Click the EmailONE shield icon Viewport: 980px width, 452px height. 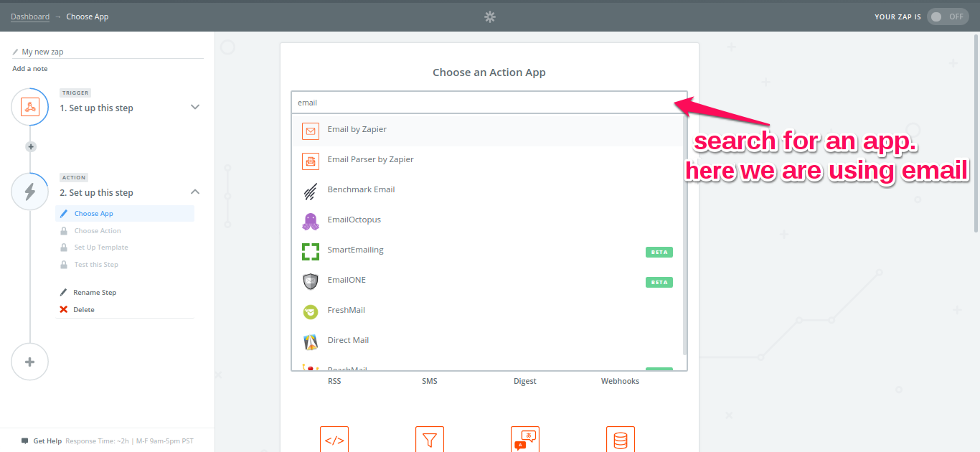(311, 282)
